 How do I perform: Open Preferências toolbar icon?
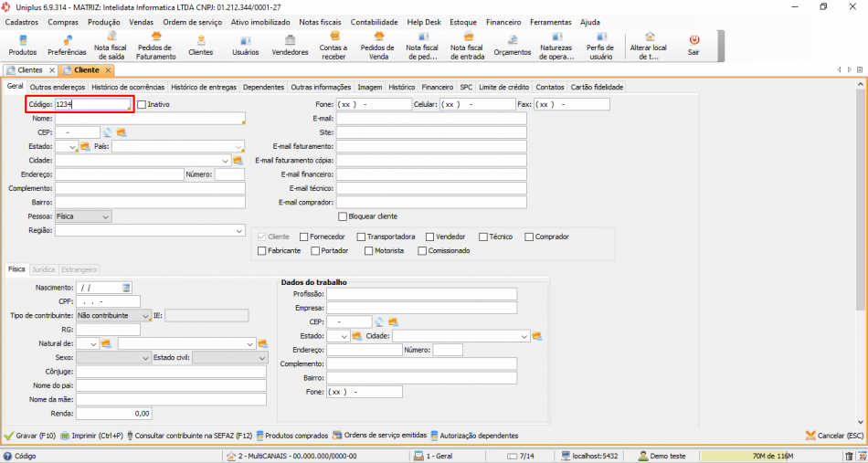(x=67, y=46)
